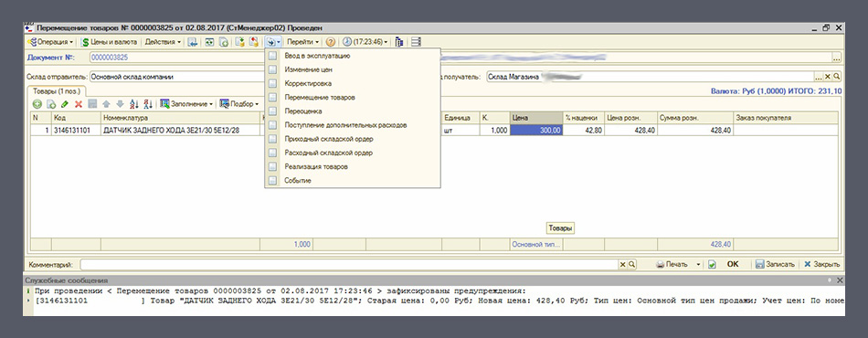868x338 pixels.
Task: Click the document with green plus icon in top toolbar
Action: [x=224, y=41]
